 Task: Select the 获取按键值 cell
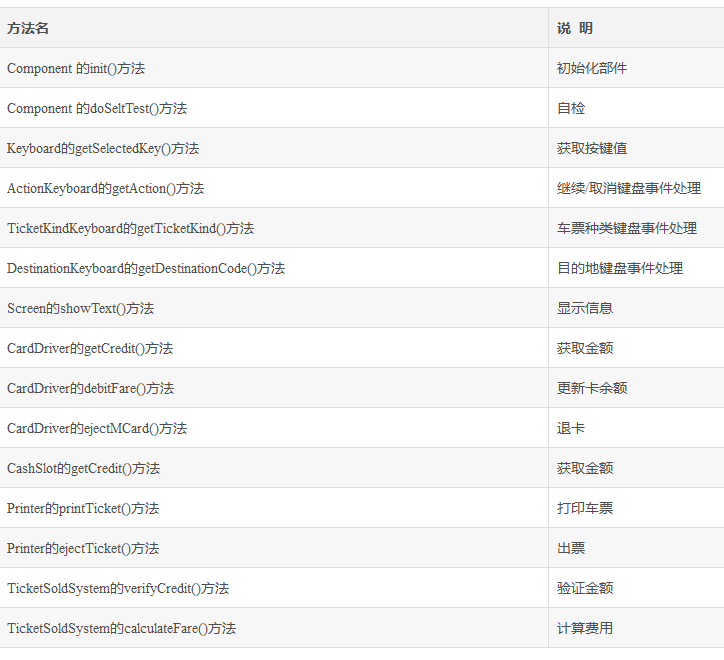pyautogui.click(x=636, y=148)
